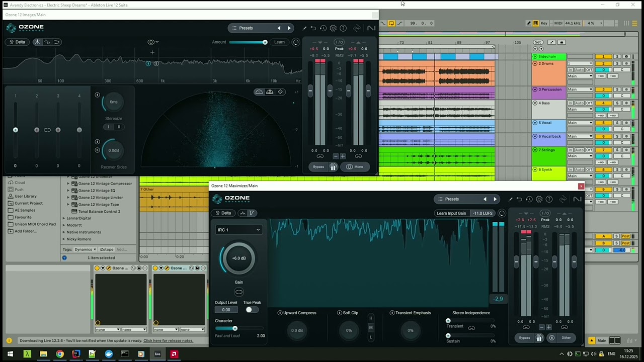Screen dimensions: 644x362
Task: Solo the 4 Bass track
Action: pos(617,103)
